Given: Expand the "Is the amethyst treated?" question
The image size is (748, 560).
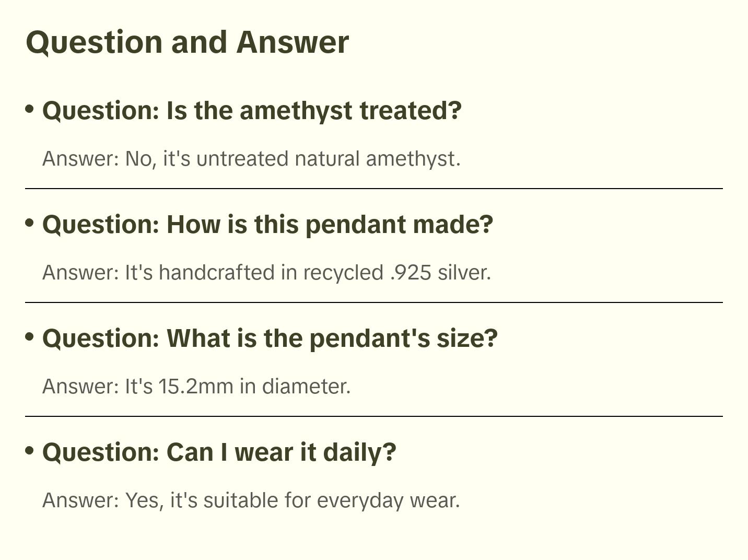Looking at the screenshot, I should coord(252,111).
